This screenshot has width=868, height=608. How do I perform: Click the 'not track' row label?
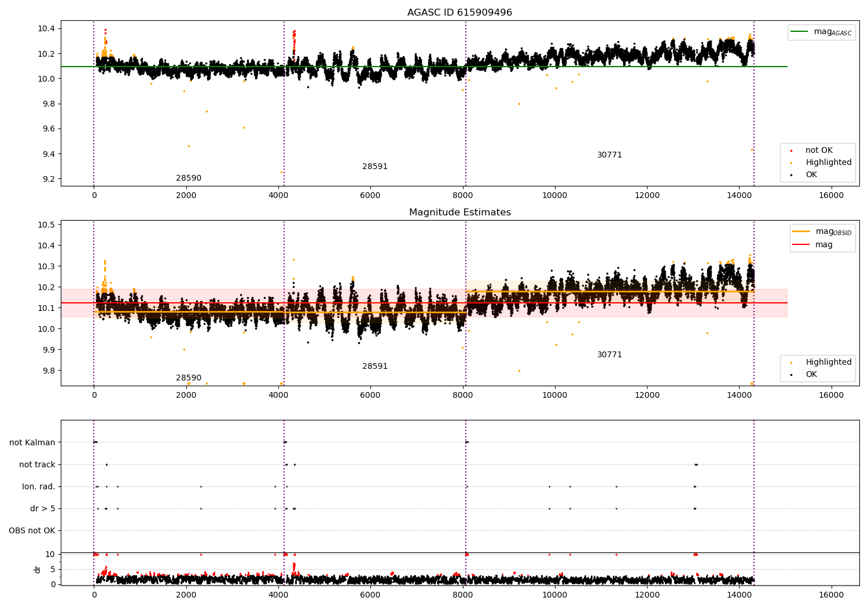(x=37, y=464)
